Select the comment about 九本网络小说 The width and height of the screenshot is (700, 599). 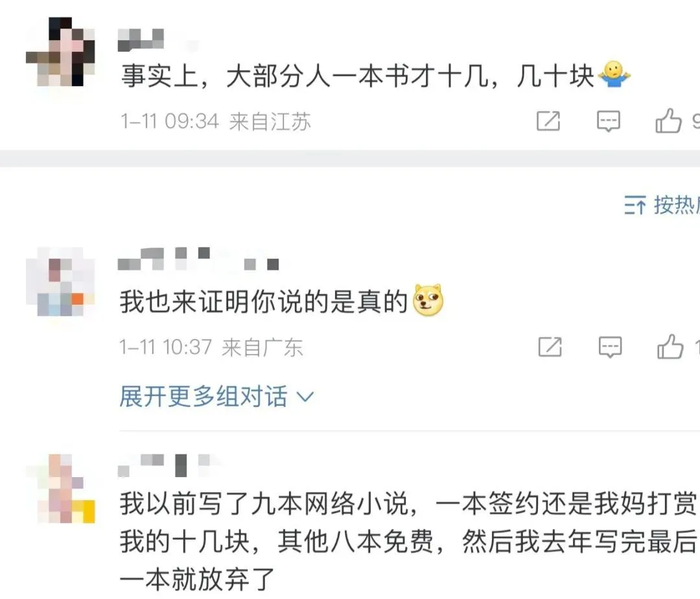408,541
